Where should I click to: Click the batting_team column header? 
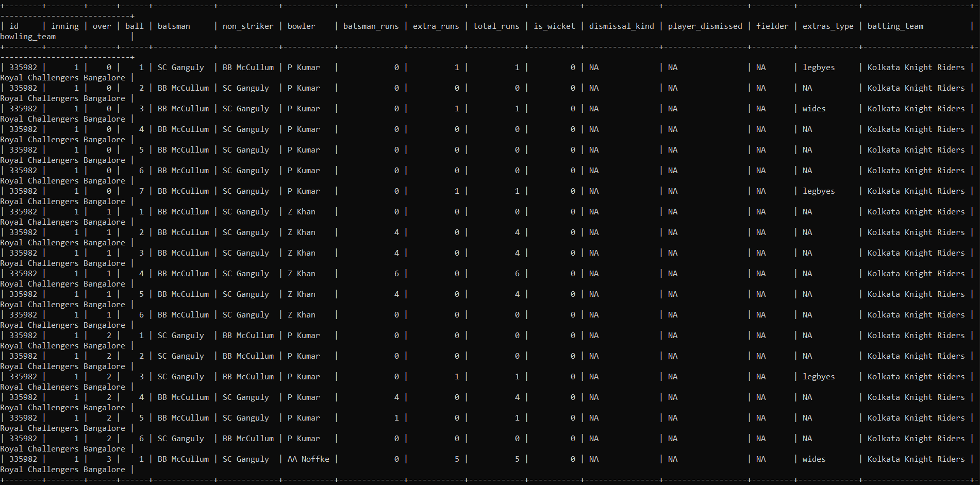point(895,26)
